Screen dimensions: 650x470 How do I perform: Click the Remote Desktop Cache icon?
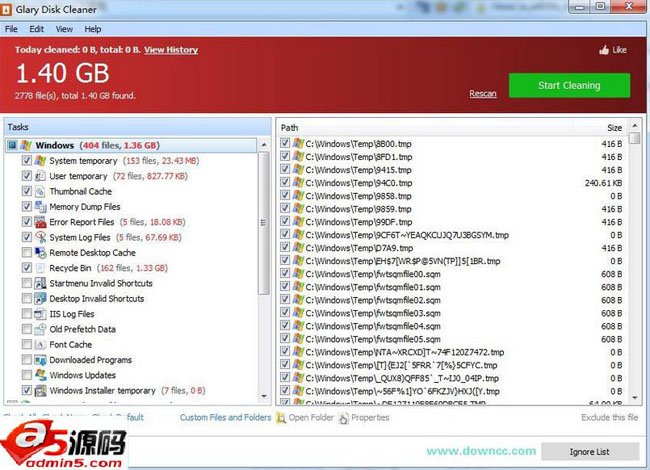click(40, 253)
